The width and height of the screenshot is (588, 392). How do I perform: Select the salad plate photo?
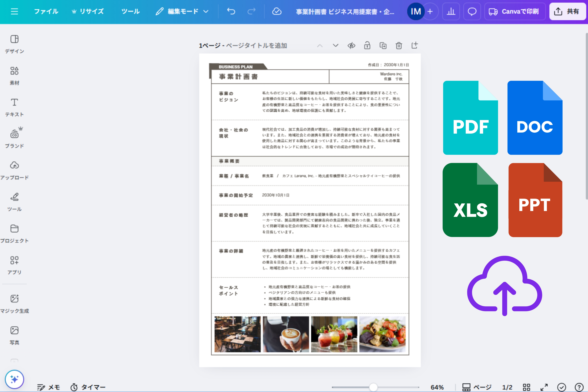pyautogui.click(x=383, y=334)
